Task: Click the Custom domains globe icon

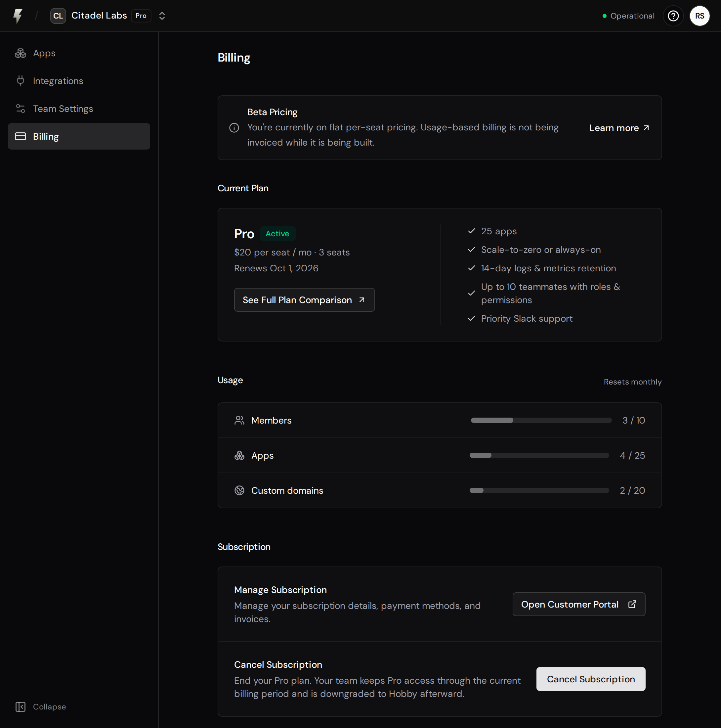Action: (x=239, y=490)
